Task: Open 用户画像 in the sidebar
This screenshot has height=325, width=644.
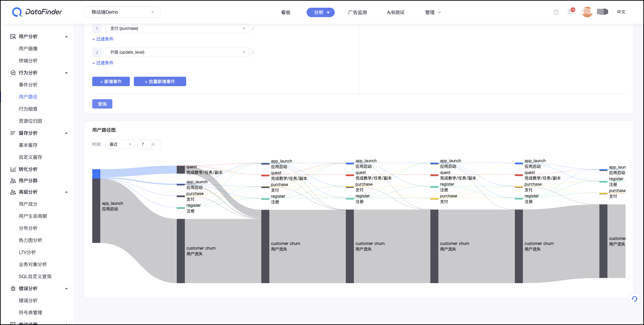Action: point(28,49)
